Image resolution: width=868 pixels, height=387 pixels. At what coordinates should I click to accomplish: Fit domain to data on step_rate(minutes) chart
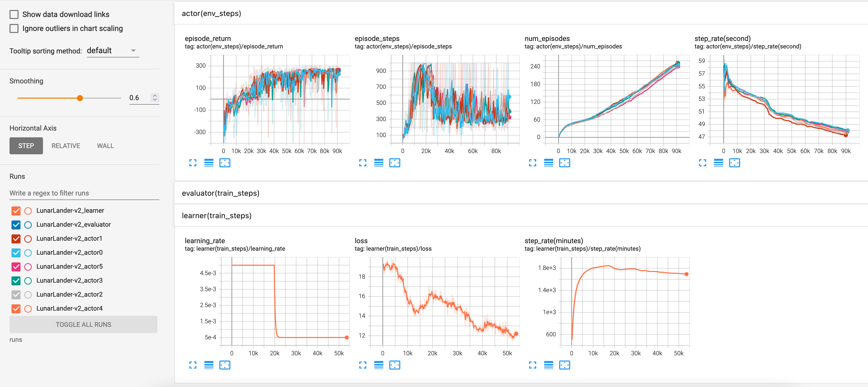[x=565, y=365]
